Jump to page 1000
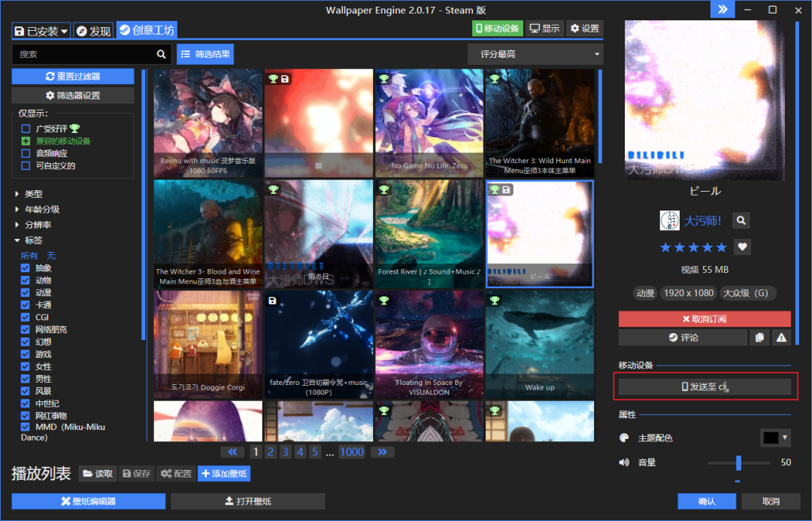Viewport: 812px width, 521px height. [x=352, y=452]
